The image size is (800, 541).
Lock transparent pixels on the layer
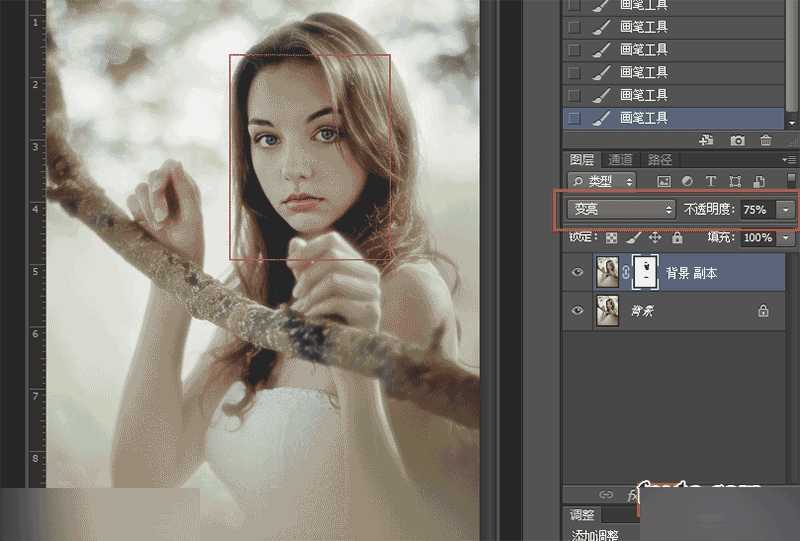click(611, 238)
